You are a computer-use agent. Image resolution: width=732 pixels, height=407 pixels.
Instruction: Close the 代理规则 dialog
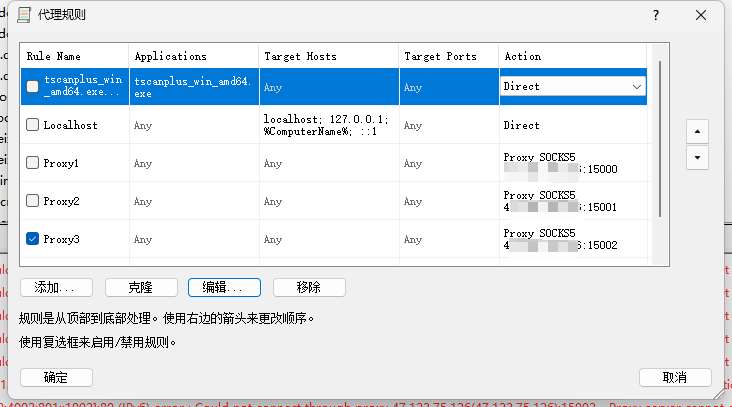[701, 15]
